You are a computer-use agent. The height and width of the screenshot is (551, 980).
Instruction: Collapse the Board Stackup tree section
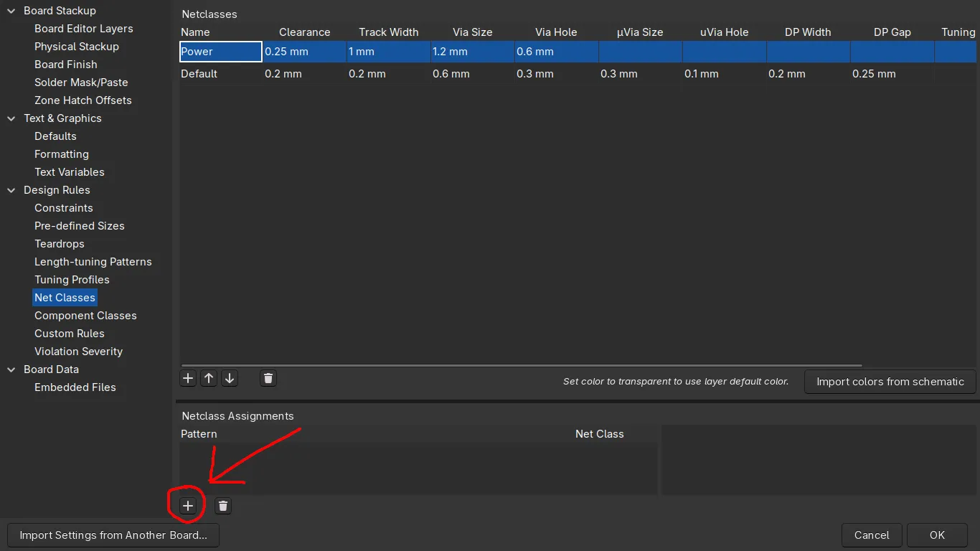tap(11, 11)
